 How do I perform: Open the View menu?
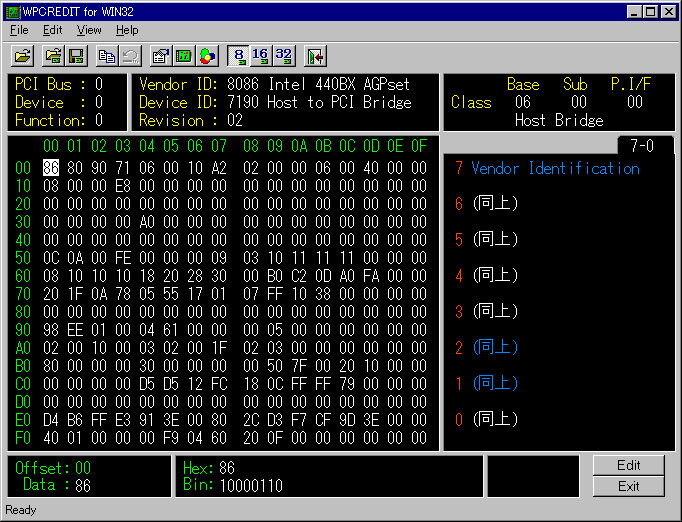89,30
